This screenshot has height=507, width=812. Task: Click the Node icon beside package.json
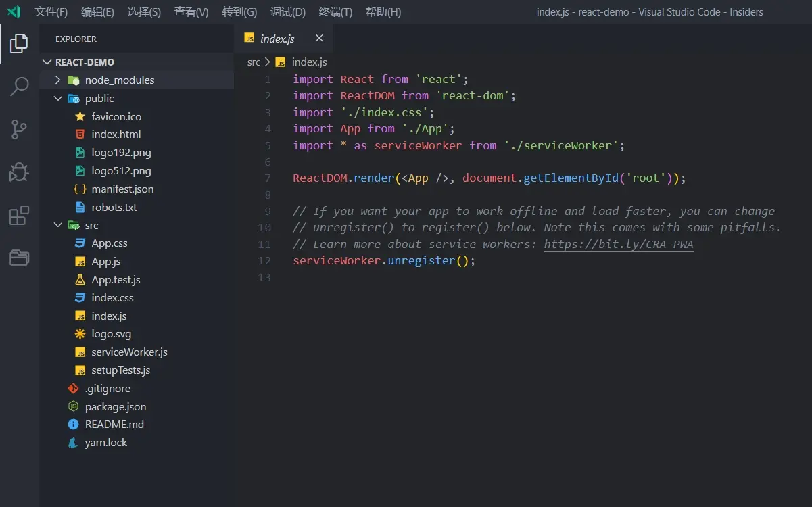[73, 406]
